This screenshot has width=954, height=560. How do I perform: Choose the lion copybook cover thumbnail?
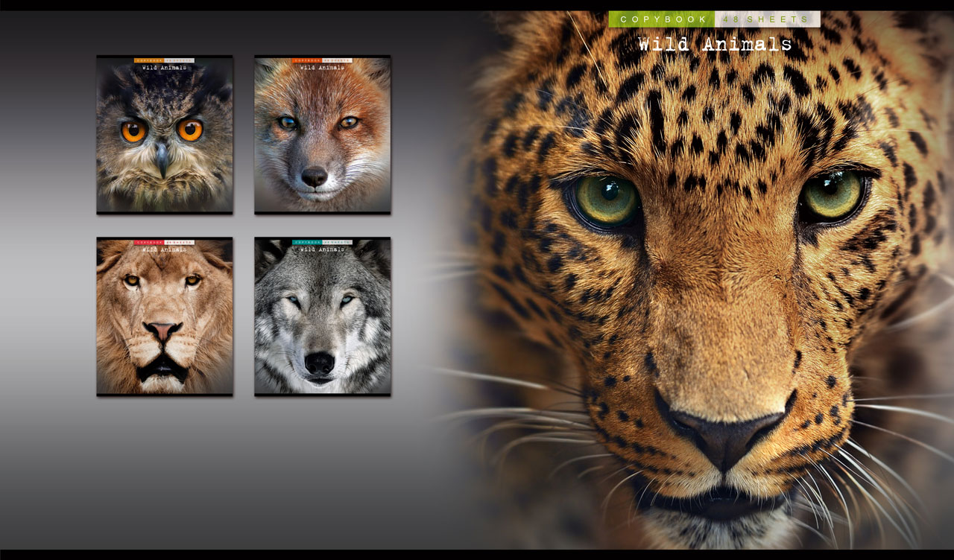[164, 316]
